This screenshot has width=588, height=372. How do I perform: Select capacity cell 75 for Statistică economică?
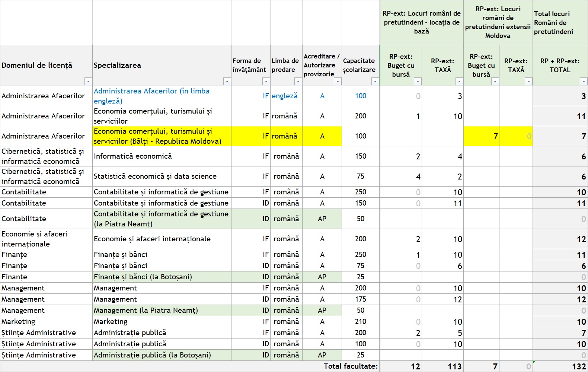pos(361,177)
